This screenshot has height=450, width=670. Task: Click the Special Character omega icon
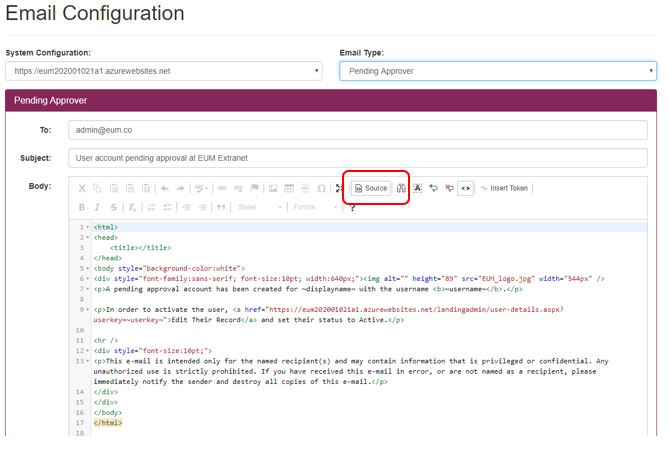321,188
